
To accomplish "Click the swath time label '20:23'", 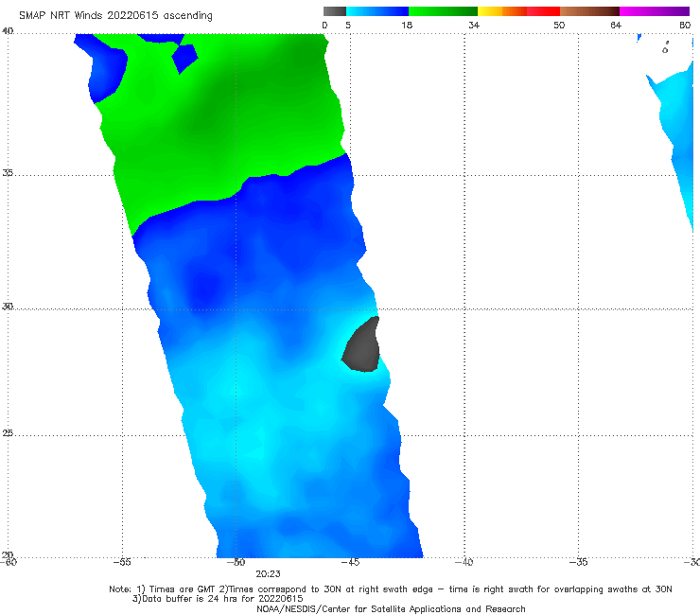I will coord(268,574).
